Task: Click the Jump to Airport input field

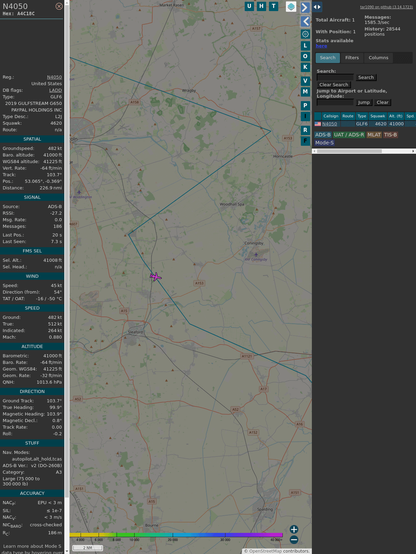Action: [335, 102]
